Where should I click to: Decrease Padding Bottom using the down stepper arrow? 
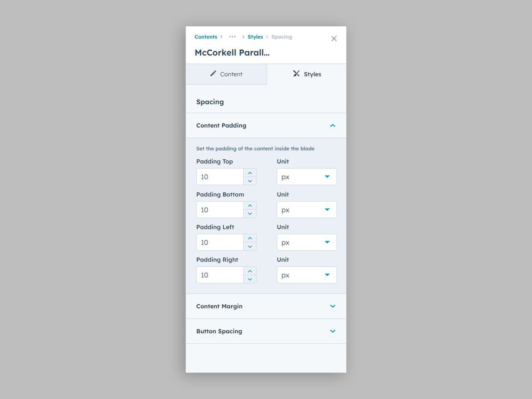click(250, 214)
